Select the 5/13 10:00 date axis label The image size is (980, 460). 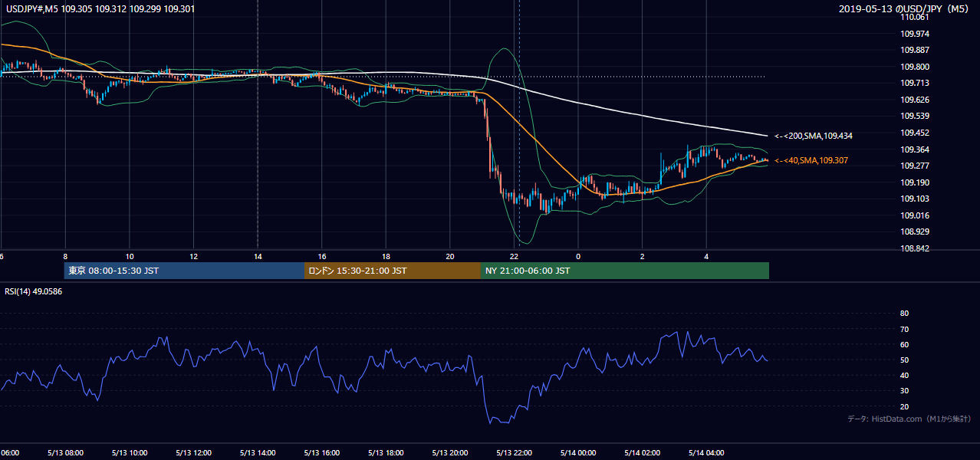(x=129, y=452)
